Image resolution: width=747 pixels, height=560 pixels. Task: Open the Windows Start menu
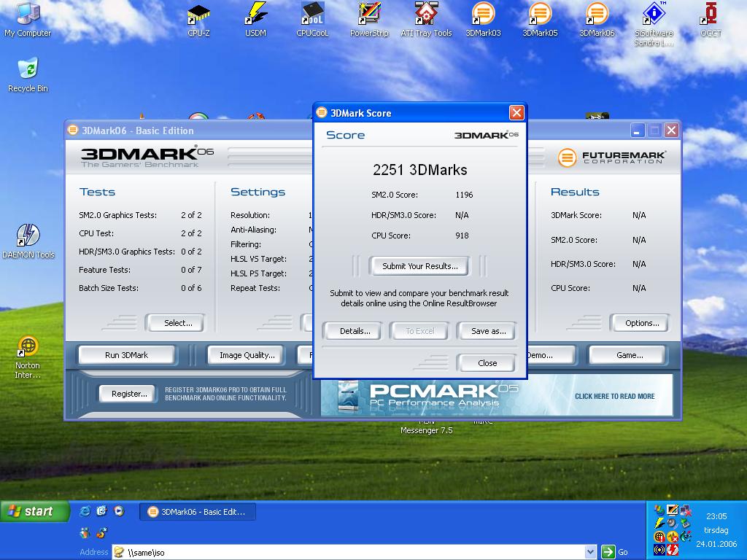click(34, 511)
